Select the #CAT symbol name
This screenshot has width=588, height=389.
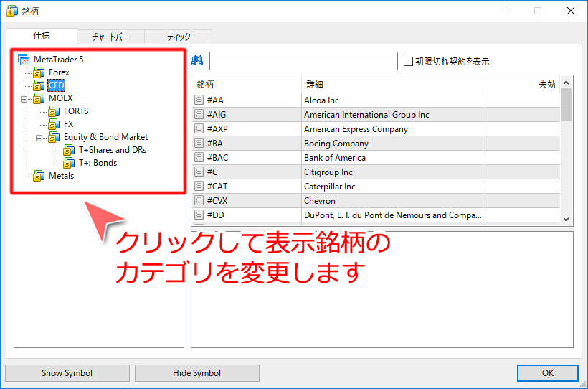[217, 186]
